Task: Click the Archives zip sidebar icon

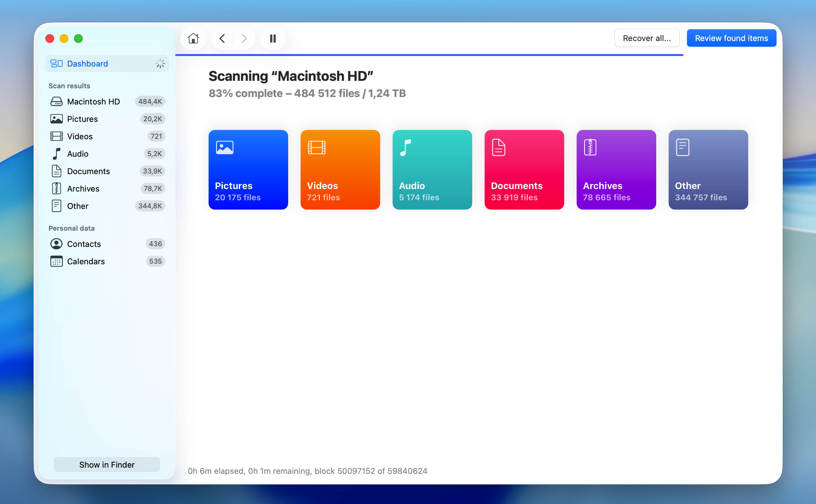Action: point(56,188)
